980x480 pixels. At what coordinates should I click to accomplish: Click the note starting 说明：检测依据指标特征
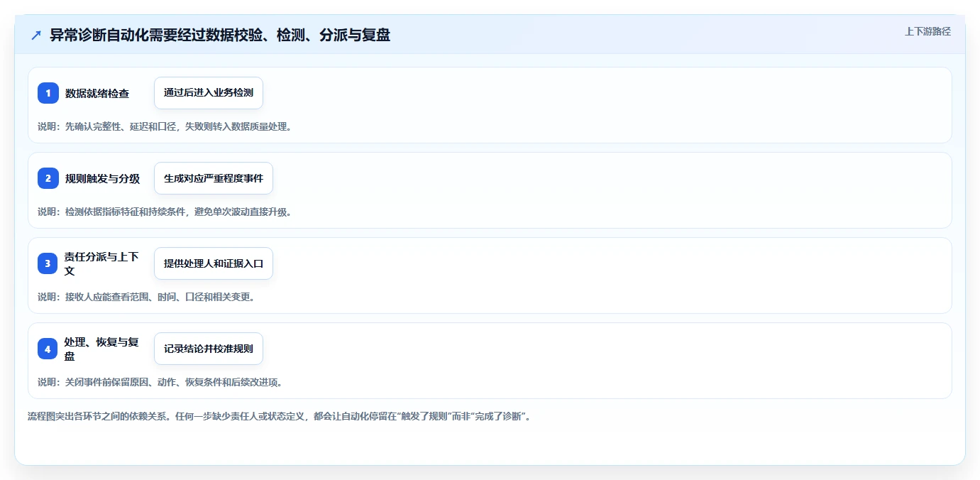(x=165, y=212)
